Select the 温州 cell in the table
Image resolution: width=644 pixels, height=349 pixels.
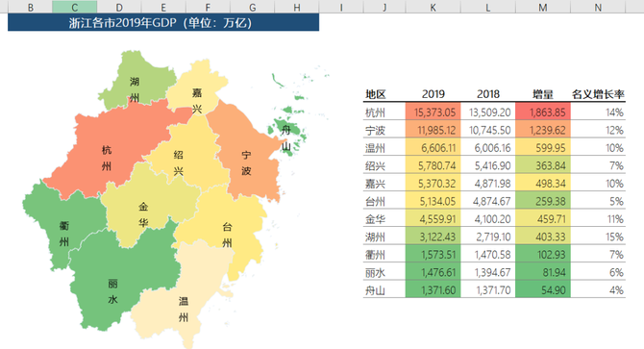click(384, 147)
